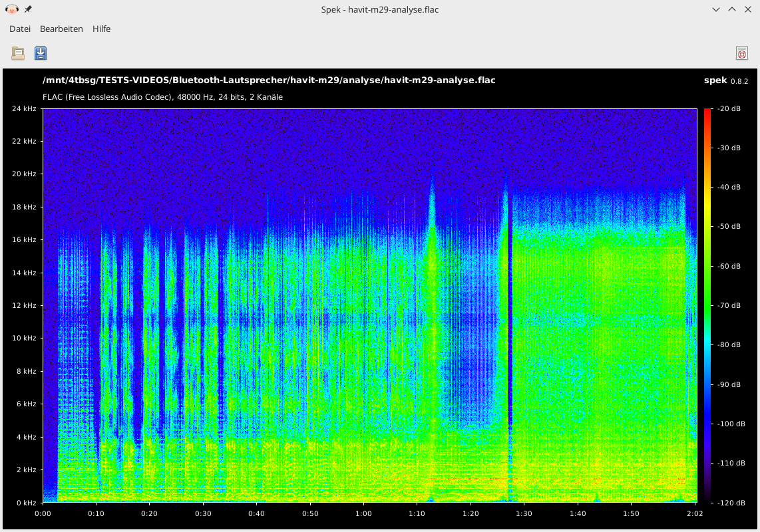Open the Bearbeiten menu

(61, 29)
